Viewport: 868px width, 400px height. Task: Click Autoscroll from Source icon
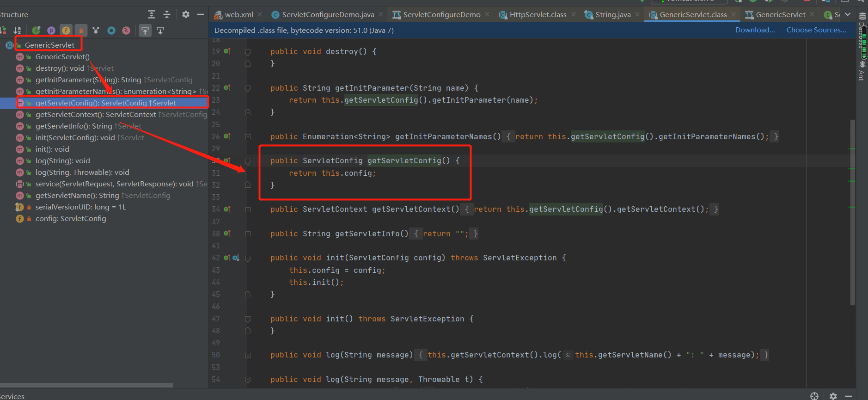point(160,31)
